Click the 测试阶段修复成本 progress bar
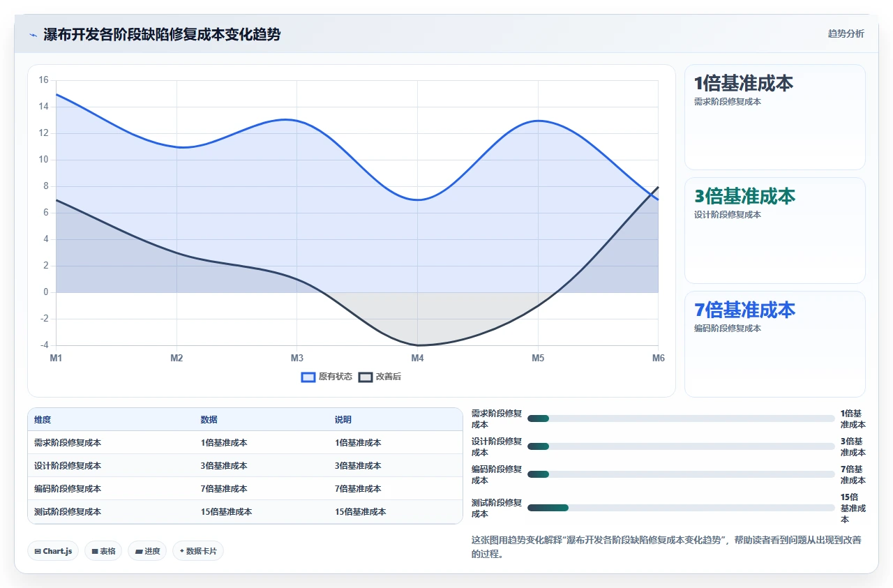Screen dimensions: 893x588 681,508
